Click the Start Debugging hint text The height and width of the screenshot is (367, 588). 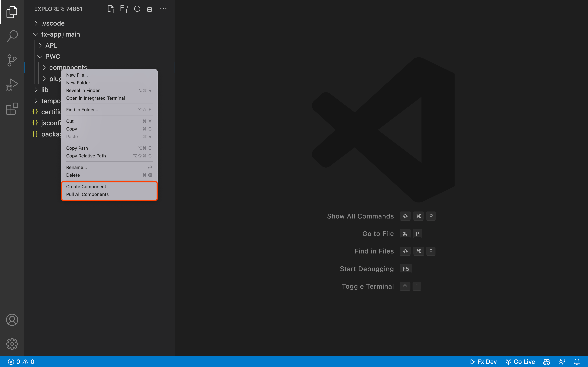coord(367,269)
